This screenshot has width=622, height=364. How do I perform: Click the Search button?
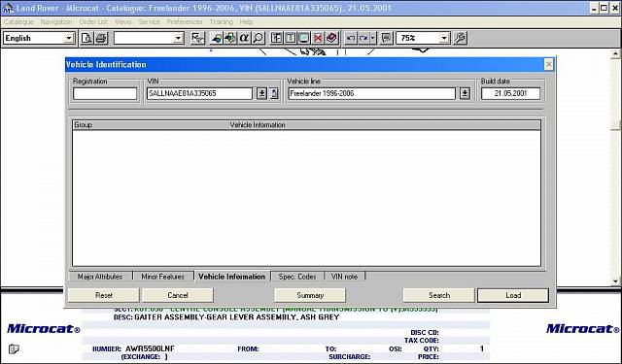point(438,295)
